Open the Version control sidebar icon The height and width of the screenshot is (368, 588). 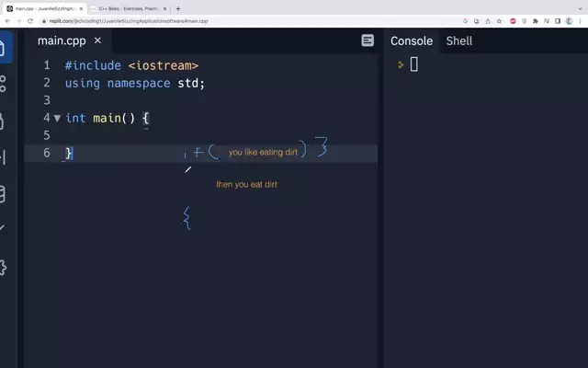(3, 84)
